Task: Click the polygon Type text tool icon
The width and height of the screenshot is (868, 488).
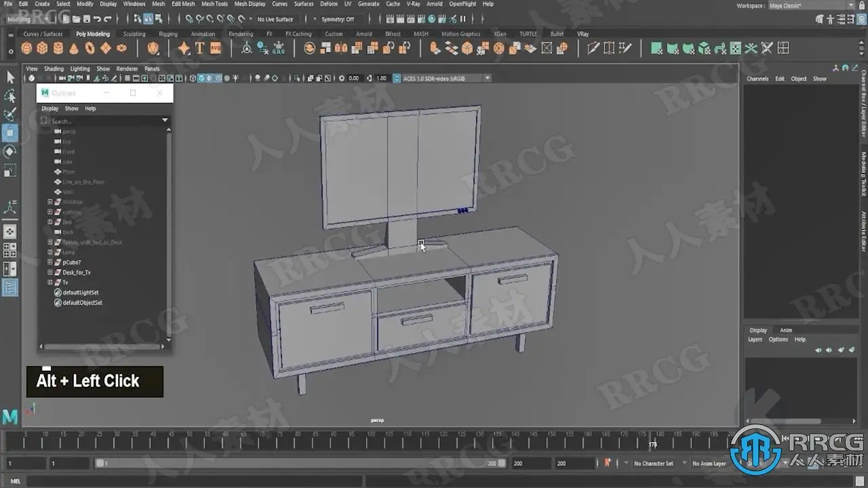Action: pos(200,48)
